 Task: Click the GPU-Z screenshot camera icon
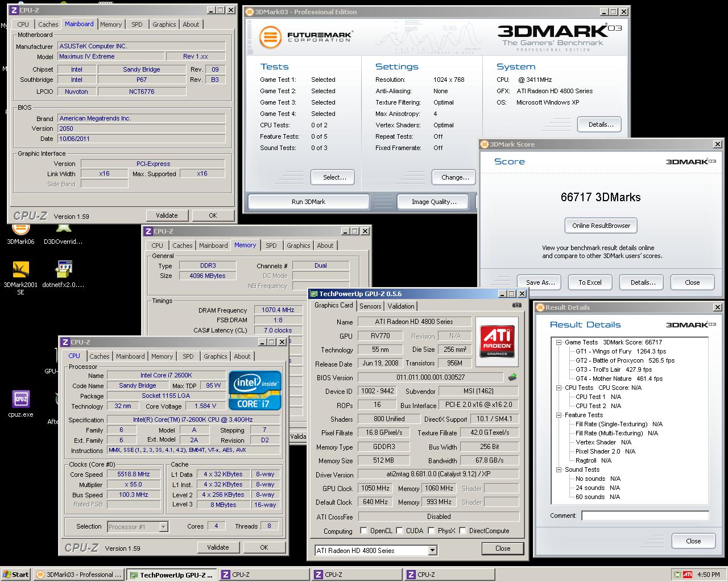pyautogui.click(x=516, y=305)
